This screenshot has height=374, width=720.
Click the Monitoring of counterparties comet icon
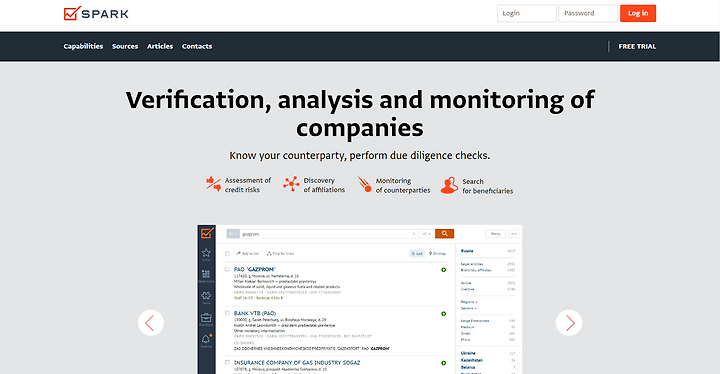365,184
